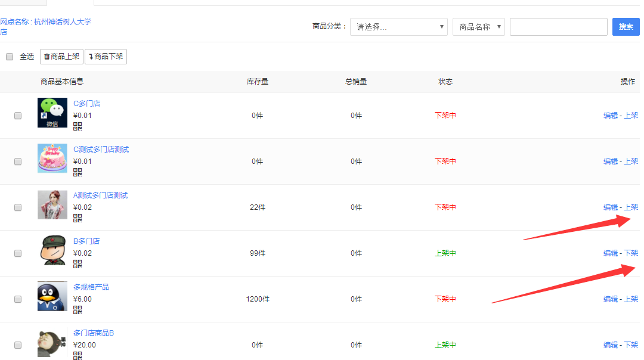Click the blue 搜索 button

pyautogui.click(x=626, y=27)
